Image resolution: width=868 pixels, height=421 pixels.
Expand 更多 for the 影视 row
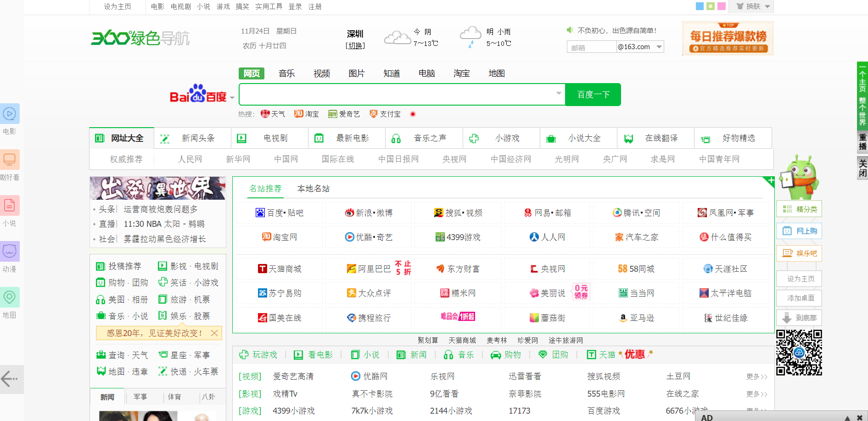[x=756, y=394]
